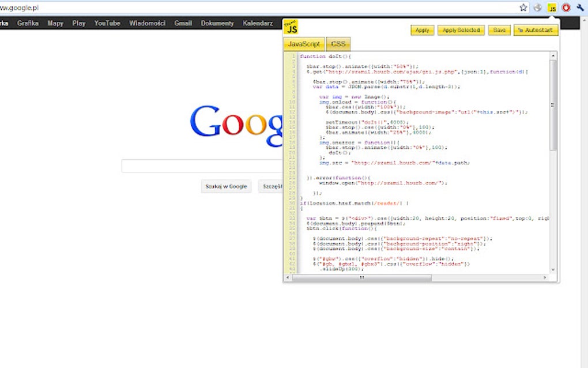Click the code editor's horizontal scrollbar
Screen dimensions: 588x368
361,279
